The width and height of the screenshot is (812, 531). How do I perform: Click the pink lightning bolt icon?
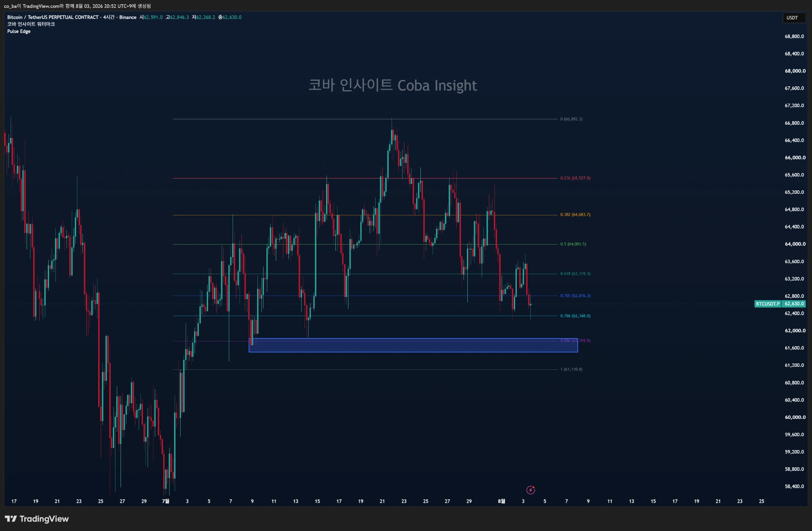530,490
